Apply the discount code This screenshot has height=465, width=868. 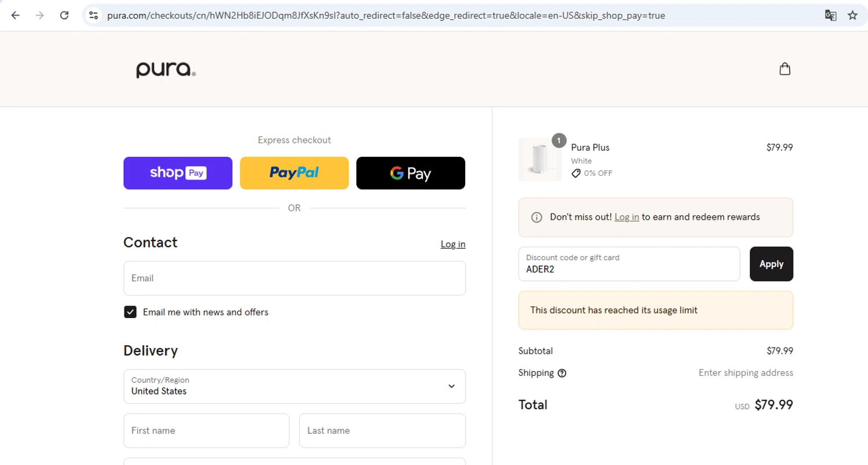pos(771,264)
